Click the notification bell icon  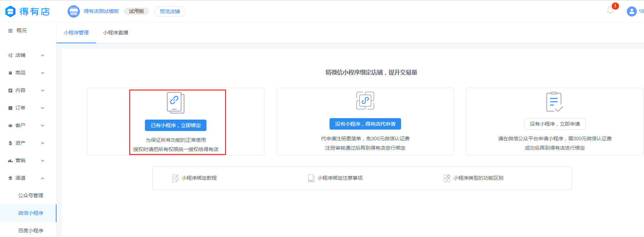[610, 10]
